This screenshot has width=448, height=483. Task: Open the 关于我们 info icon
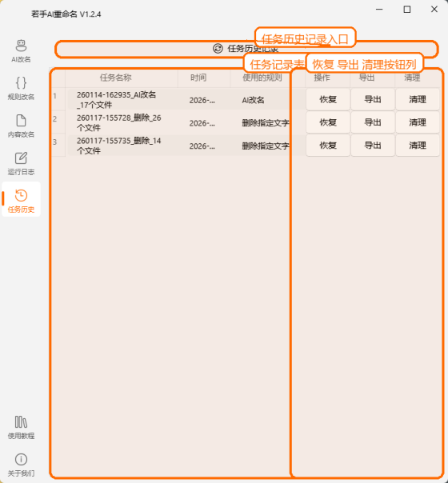pos(21,459)
